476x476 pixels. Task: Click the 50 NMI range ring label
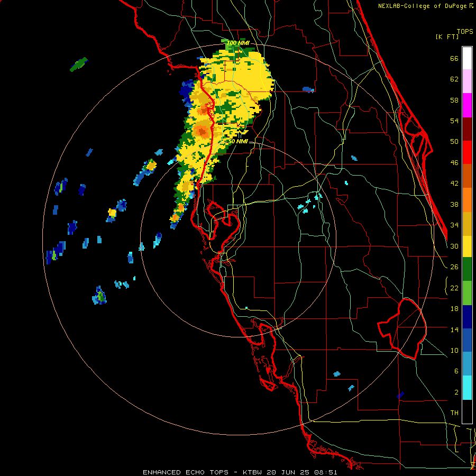(x=238, y=141)
